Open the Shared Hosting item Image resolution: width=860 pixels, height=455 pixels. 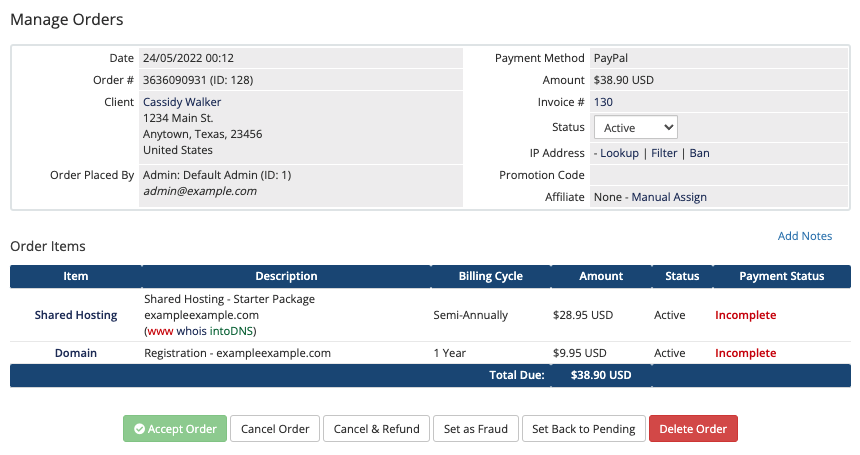tap(76, 315)
